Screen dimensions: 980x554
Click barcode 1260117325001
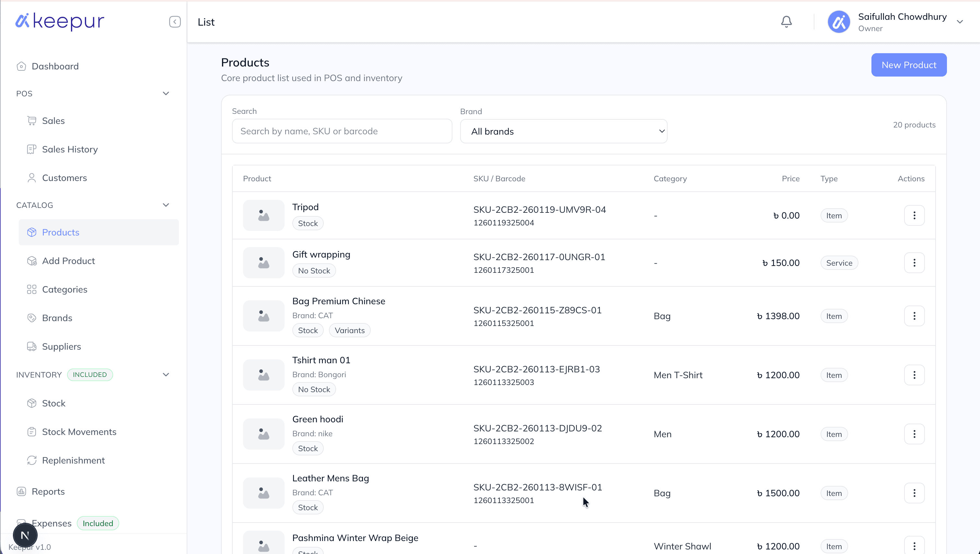point(504,270)
